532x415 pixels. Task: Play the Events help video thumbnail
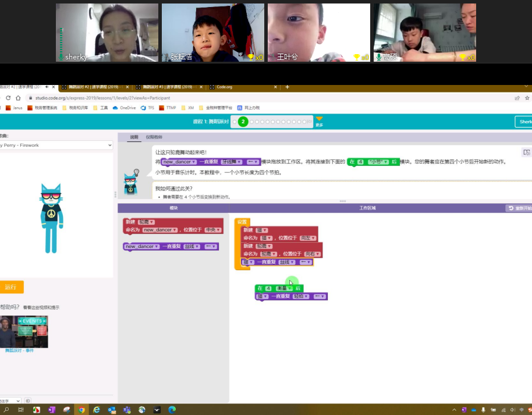coord(24,332)
